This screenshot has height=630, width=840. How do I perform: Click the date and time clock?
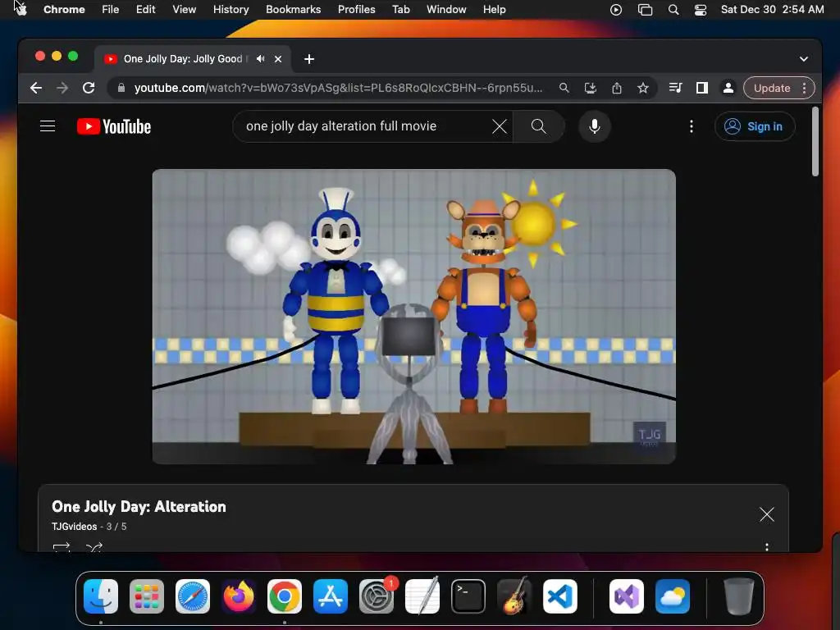coord(772,10)
